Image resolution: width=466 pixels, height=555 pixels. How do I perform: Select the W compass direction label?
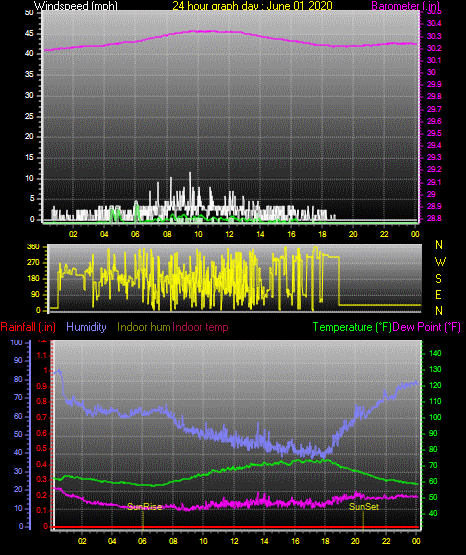pos(440,262)
